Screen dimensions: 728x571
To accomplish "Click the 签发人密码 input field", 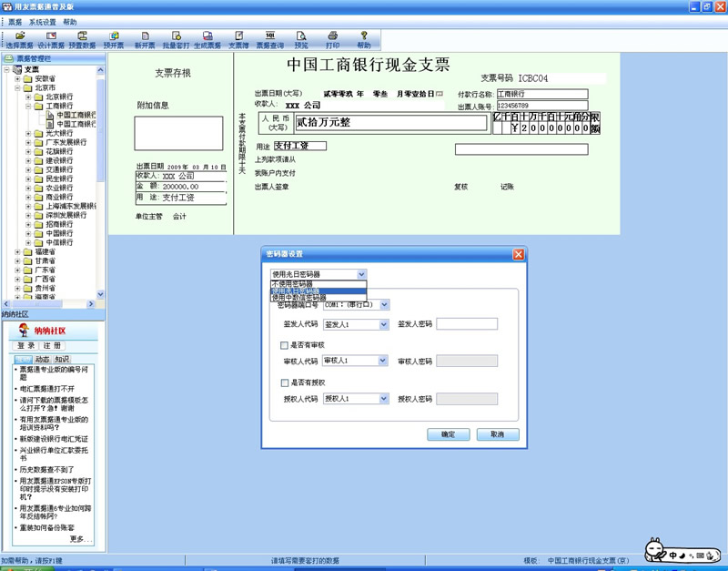I will point(467,324).
